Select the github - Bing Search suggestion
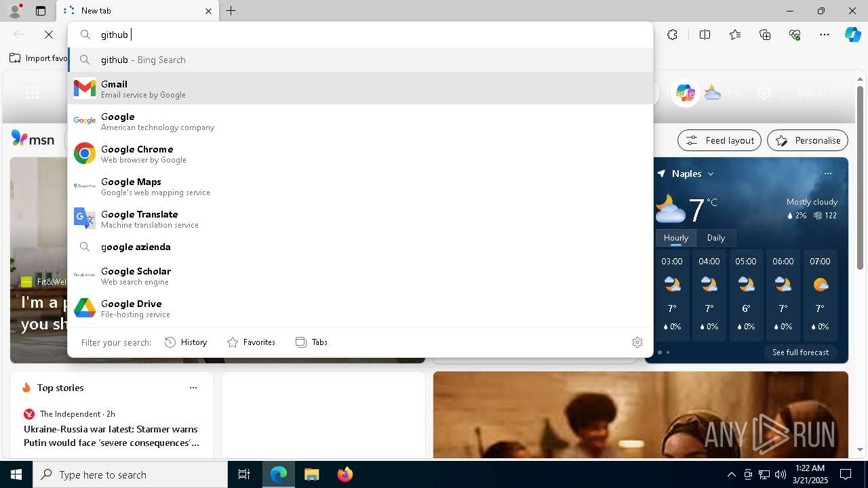The image size is (868, 488). (x=360, y=60)
